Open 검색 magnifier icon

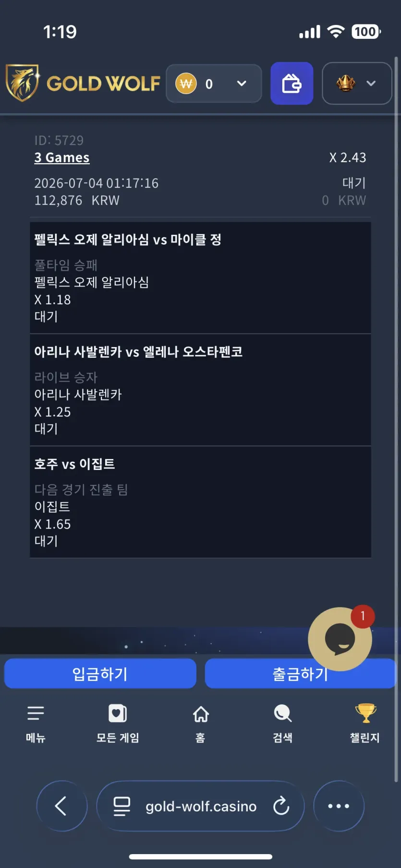coord(283,713)
